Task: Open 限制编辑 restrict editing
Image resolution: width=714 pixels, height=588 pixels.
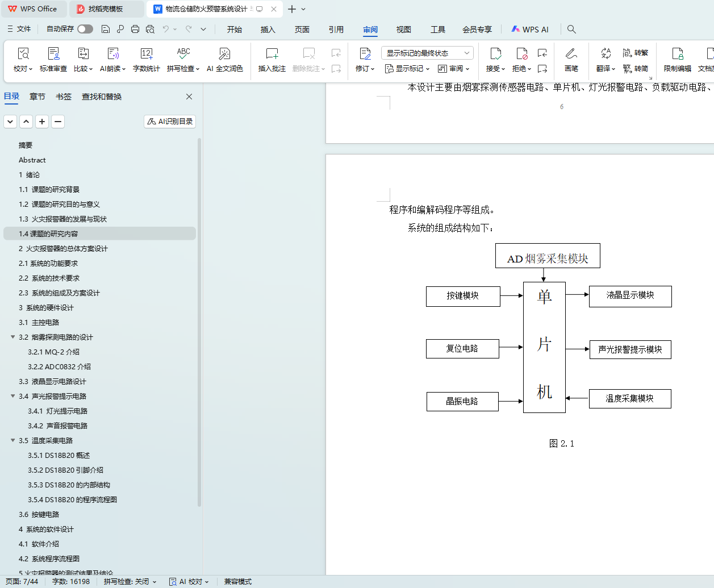Action: coord(678,60)
